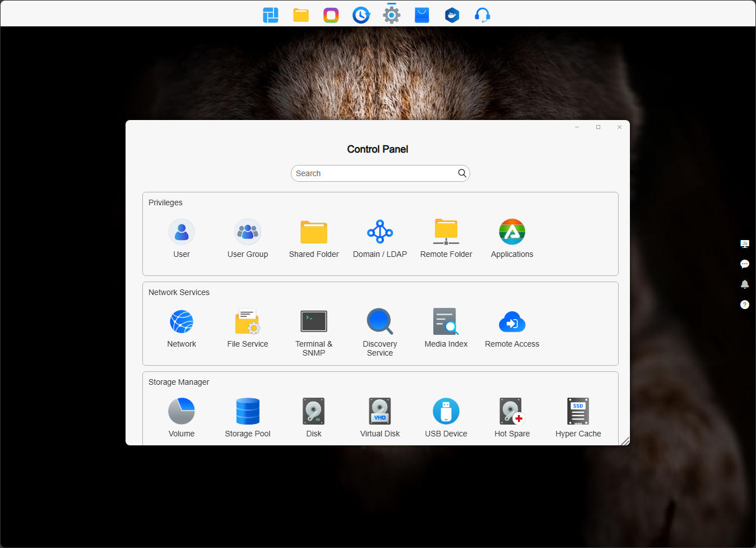Open Applications privileges
Image resolution: width=756 pixels, height=548 pixels.
[512, 232]
